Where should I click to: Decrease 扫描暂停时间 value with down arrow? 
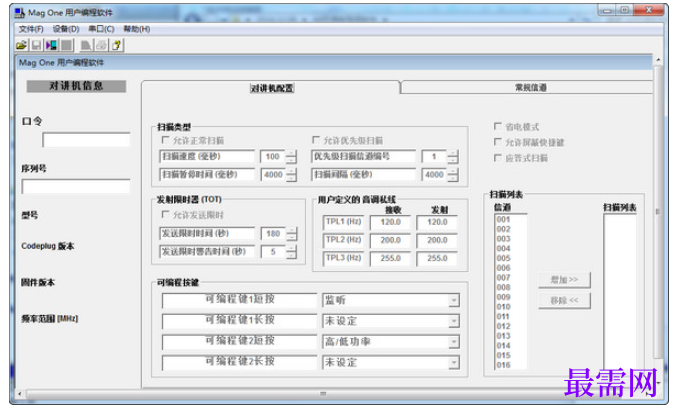[x=291, y=178]
